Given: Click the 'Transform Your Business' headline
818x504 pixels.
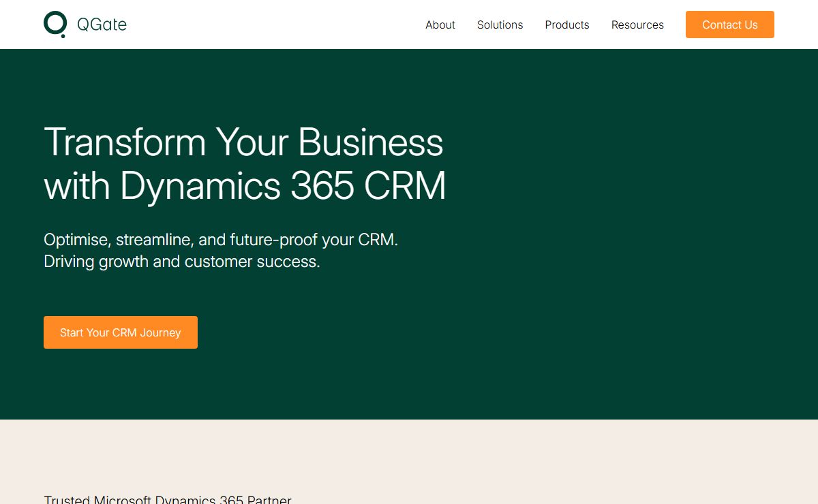Looking at the screenshot, I should (x=243, y=142).
